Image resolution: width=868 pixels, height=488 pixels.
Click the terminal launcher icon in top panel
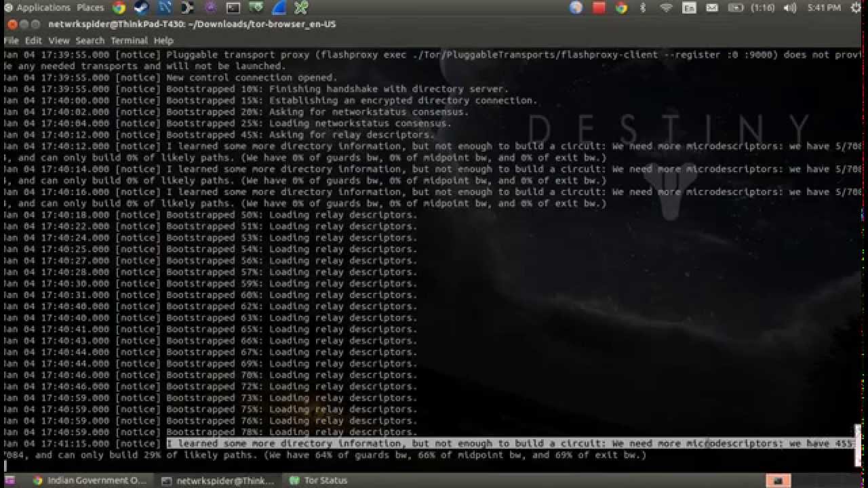pos(233,8)
